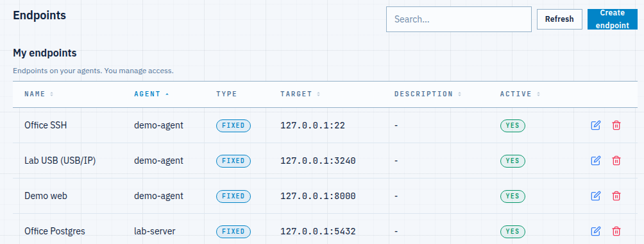Sort table by Description column
Image resolution: width=644 pixels, height=244 pixels.
pyautogui.click(x=428, y=94)
